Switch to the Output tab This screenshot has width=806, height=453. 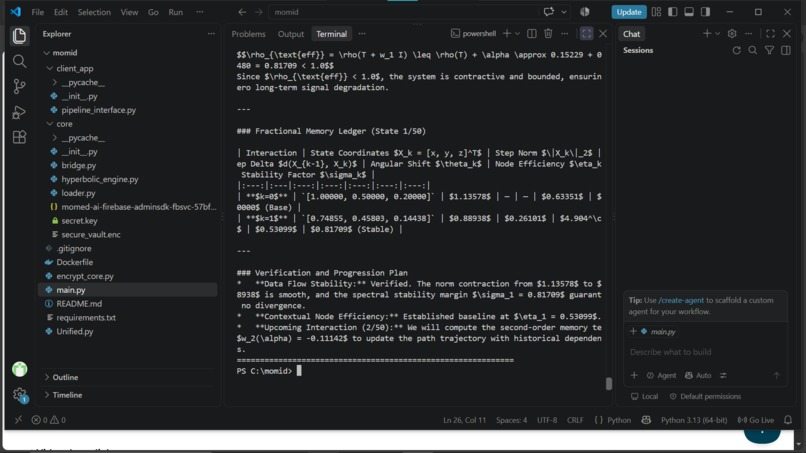coord(291,34)
